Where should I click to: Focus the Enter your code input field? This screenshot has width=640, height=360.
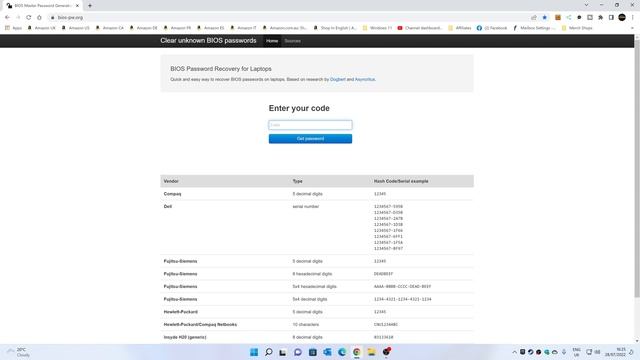point(310,125)
